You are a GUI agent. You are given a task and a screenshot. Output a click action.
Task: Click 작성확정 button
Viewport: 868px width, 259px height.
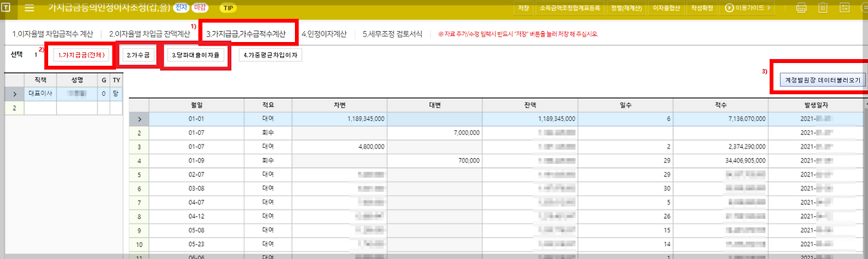tap(703, 8)
